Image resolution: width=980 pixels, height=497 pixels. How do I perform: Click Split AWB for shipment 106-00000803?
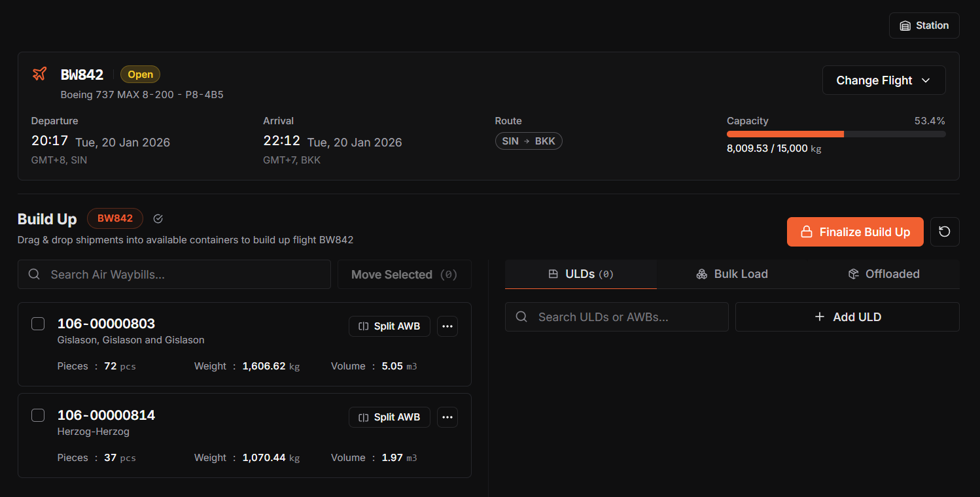pyautogui.click(x=389, y=326)
